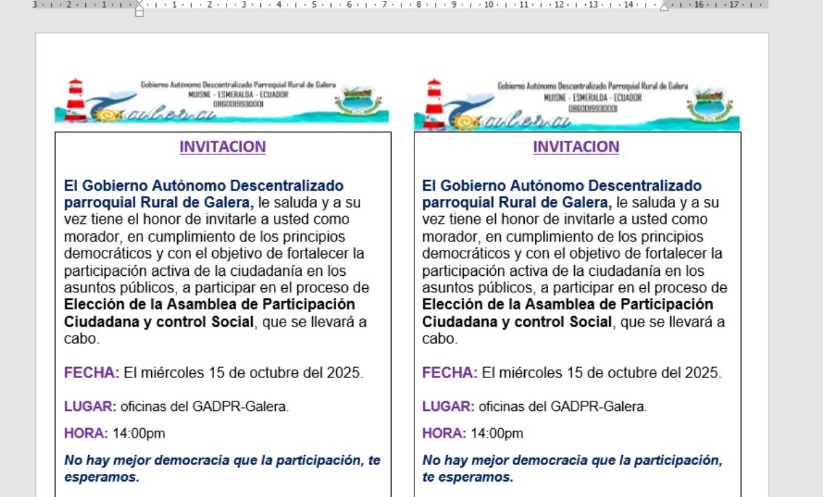Click 'MUISNE - ESMERALDA - ECUADOR' in left header
This screenshot has width=823, height=497.
(238, 96)
